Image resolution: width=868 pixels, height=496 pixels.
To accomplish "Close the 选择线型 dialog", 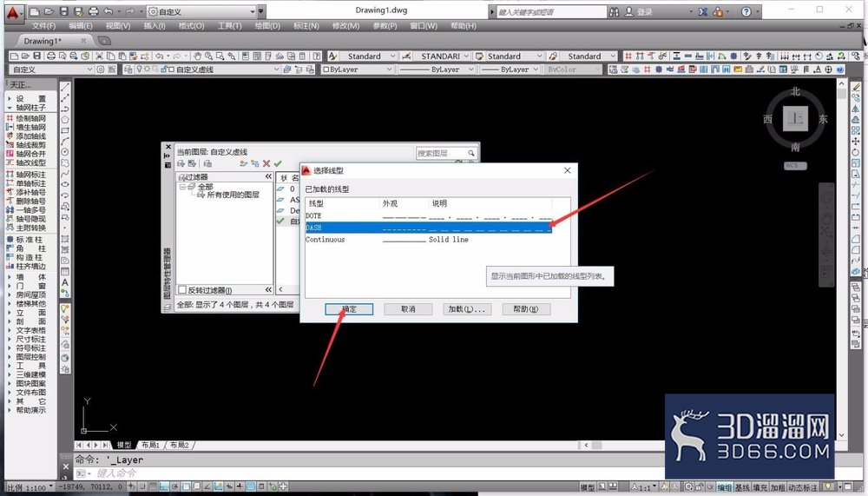I will tap(567, 170).
